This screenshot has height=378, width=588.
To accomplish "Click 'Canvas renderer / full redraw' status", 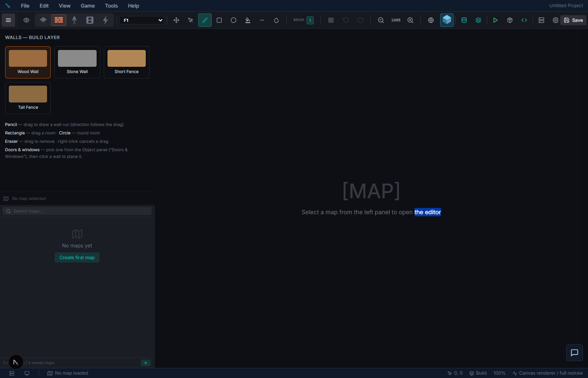I will pos(548,373).
